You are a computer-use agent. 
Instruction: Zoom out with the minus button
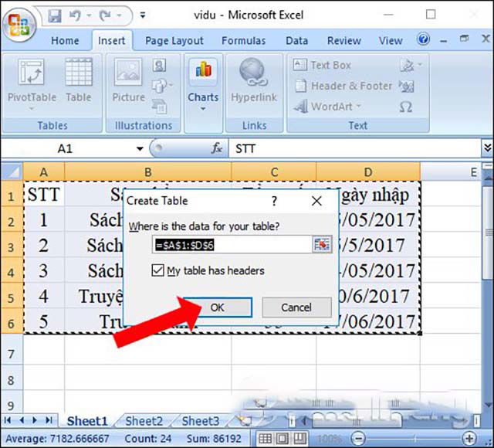coord(358,439)
